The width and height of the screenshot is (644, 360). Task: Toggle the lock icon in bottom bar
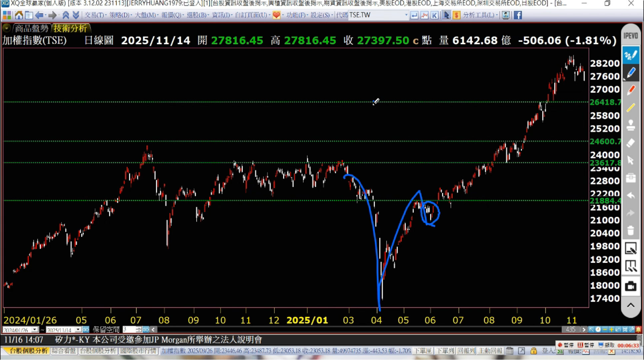533,351
